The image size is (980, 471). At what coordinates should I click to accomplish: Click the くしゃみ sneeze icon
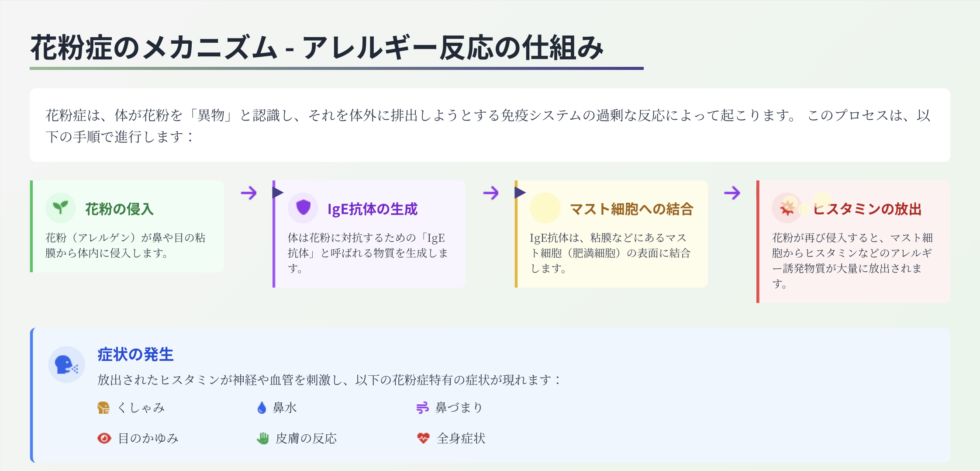point(104,408)
